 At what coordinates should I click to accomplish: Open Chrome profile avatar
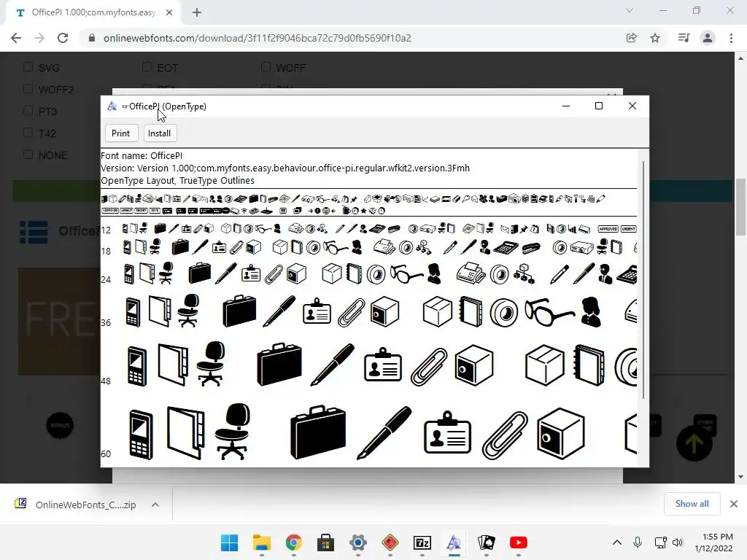click(x=708, y=38)
